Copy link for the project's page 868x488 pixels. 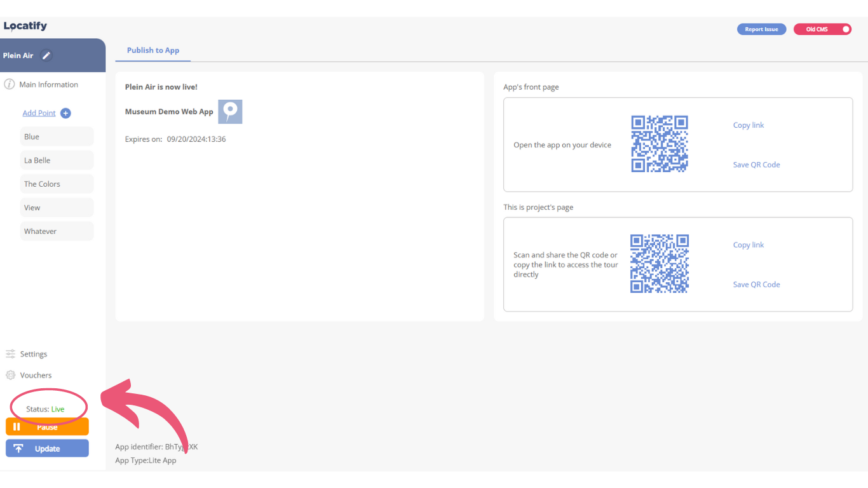[749, 245]
